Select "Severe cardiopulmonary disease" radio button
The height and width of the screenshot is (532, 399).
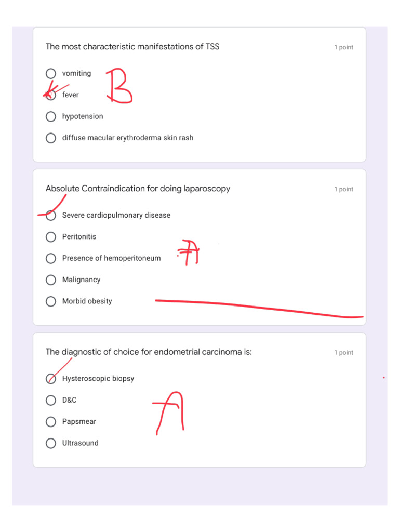[x=51, y=215]
